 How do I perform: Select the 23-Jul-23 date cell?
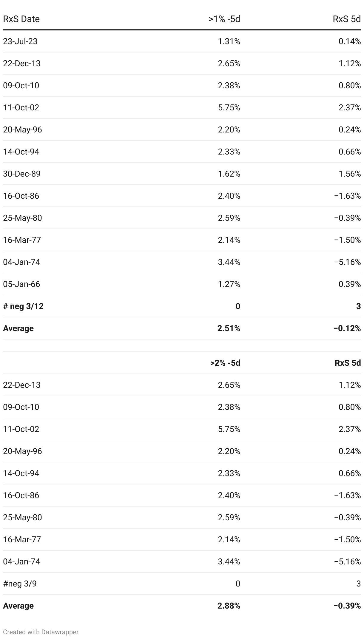(x=20, y=41)
